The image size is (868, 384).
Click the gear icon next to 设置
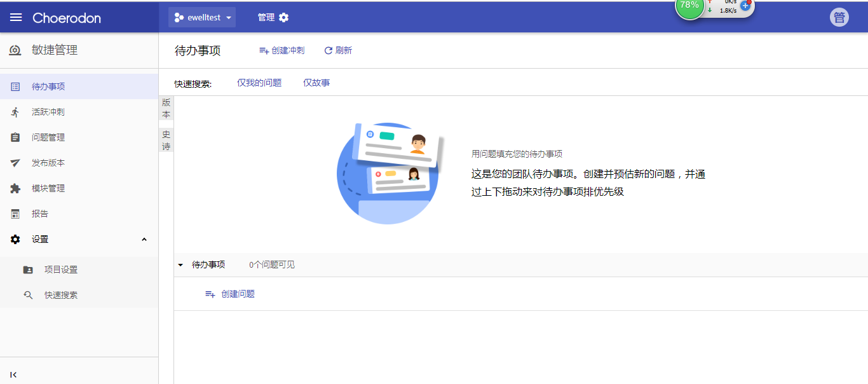(16, 239)
